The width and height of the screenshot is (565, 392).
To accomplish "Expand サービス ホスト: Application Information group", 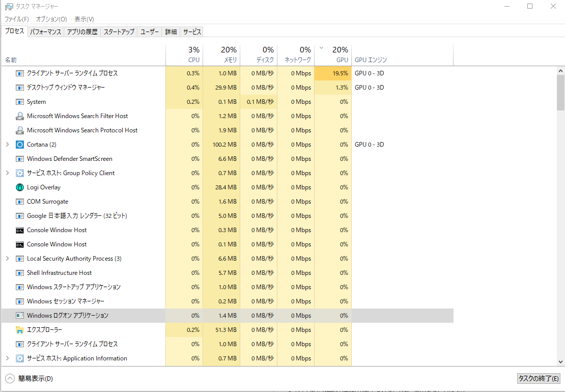I will (7, 358).
